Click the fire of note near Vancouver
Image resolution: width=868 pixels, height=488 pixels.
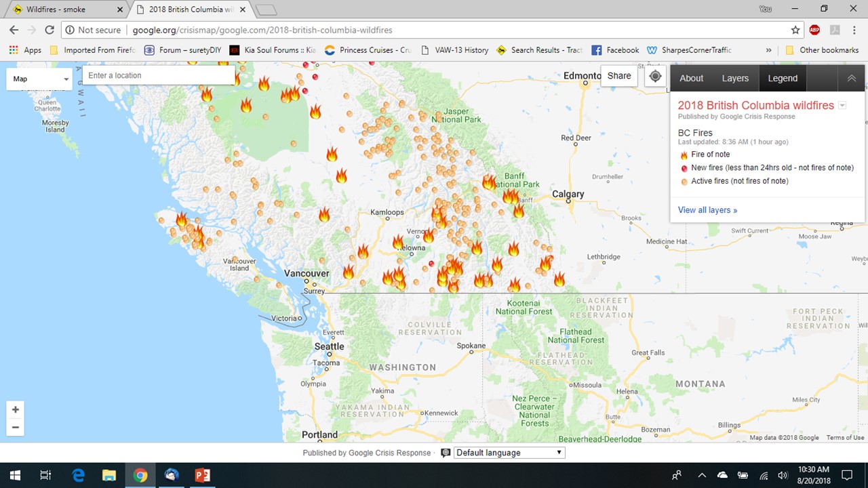click(x=349, y=272)
